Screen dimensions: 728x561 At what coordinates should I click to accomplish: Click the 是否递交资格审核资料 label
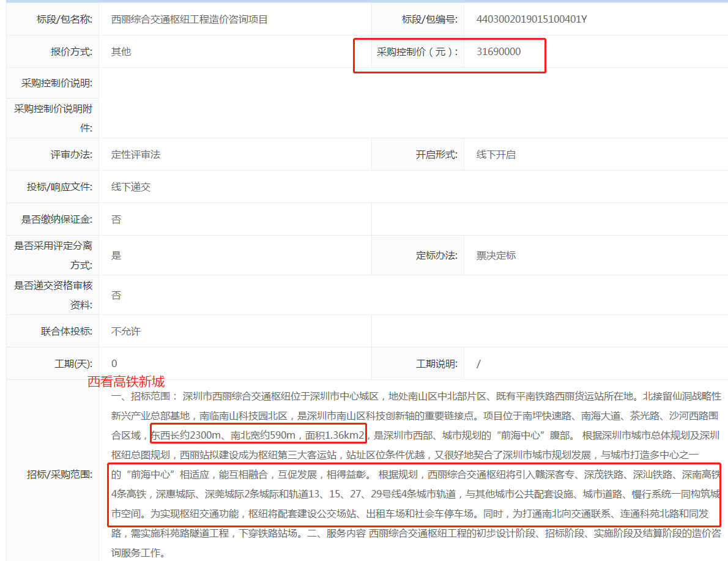click(53, 295)
